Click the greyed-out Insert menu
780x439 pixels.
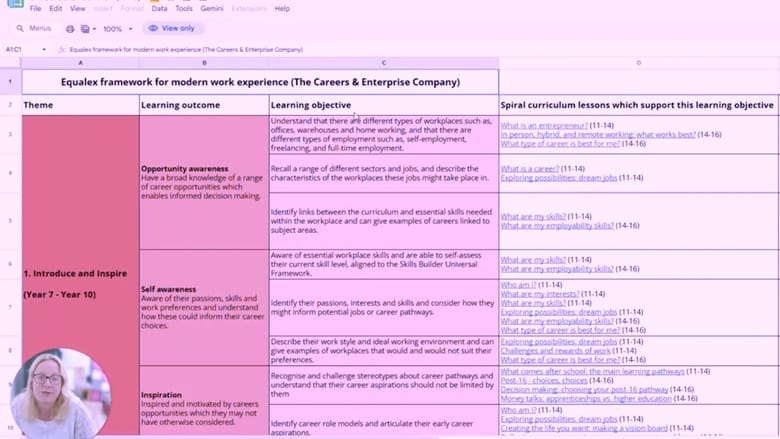102,8
